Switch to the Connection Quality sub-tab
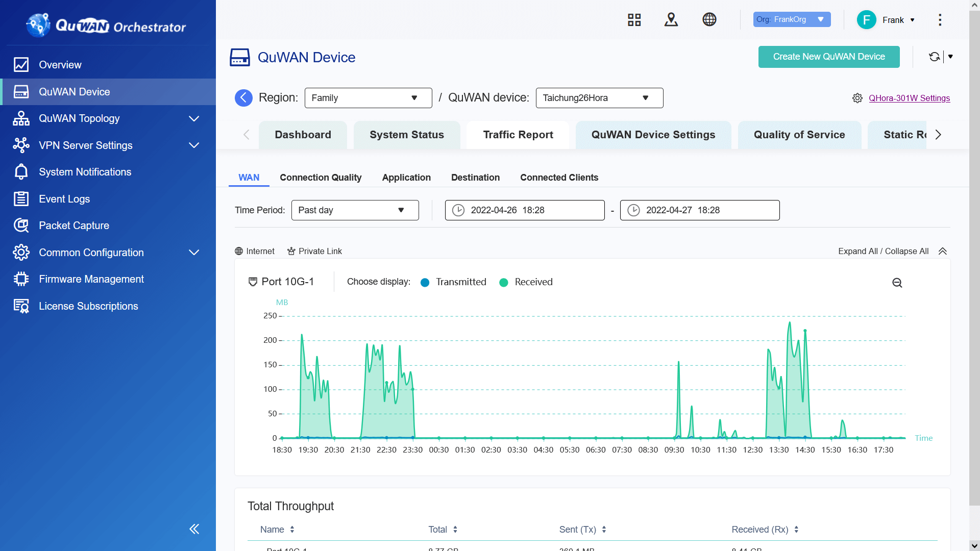The image size is (980, 551). click(x=321, y=178)
